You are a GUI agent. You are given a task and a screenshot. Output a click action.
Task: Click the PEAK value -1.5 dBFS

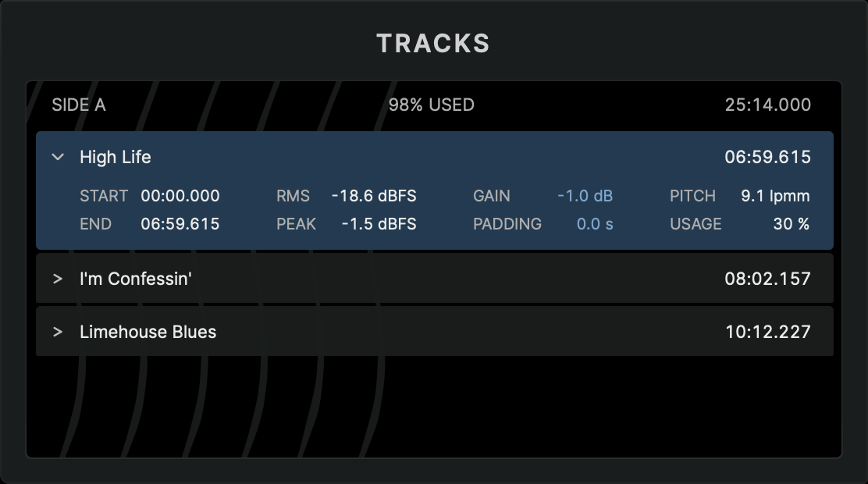tap(379, 224)
